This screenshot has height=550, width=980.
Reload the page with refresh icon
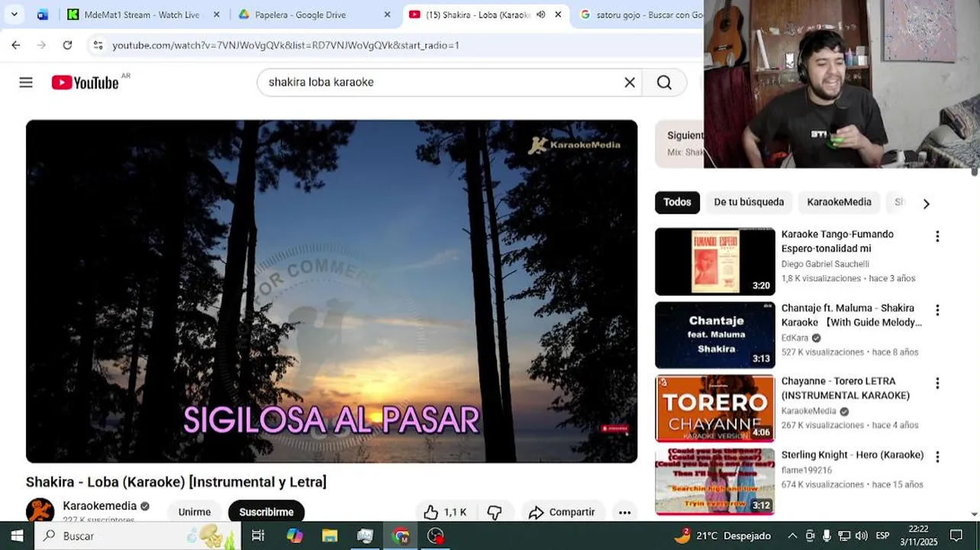point(67,45)
